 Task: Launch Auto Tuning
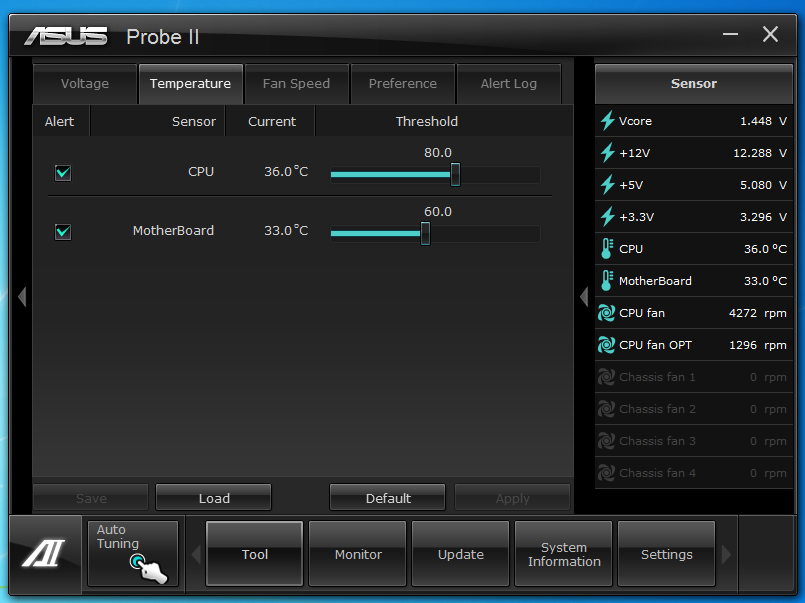133,554
